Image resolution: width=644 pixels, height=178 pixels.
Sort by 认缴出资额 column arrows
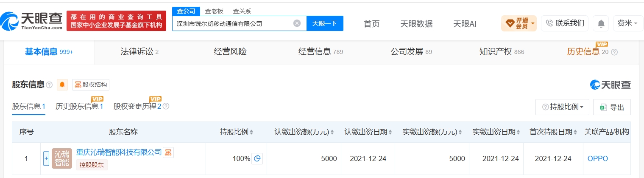332,132
